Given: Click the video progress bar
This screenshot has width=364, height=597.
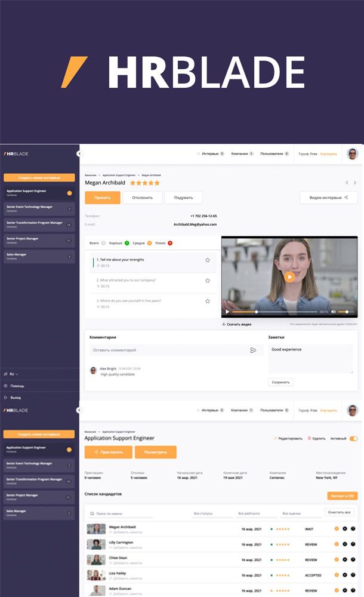Looking at the screenshot, I should [x=275, y=312].
